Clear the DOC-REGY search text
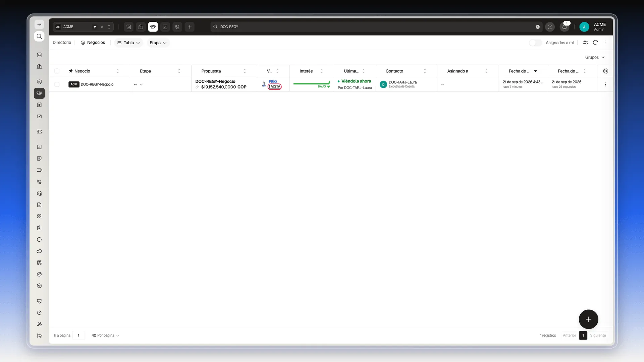Screen dimensions: 644x362 [x=538, y=27]
